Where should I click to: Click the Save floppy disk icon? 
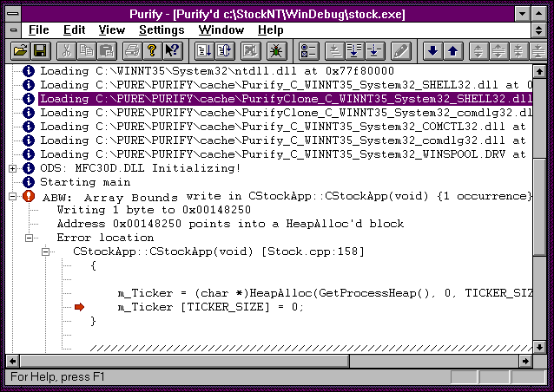click(x=41, y=51)
